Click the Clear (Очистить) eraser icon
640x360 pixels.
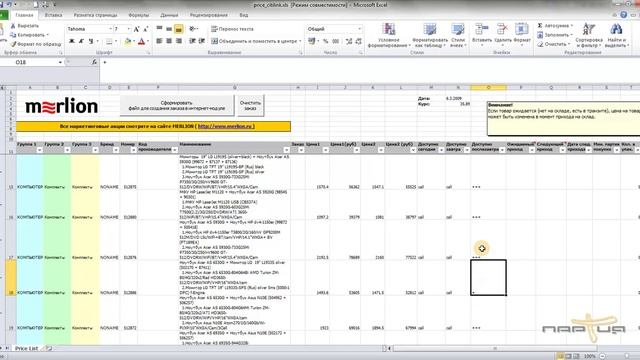point(540,44)
